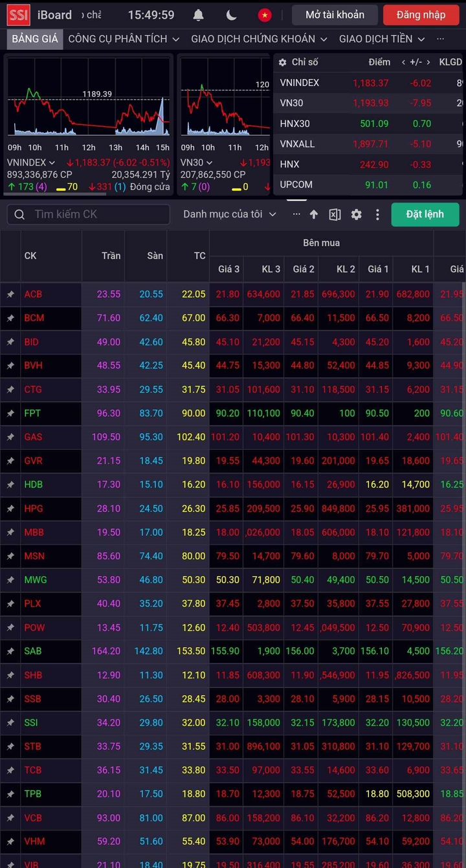Click the Đăng nhập button

coord(421,15)
